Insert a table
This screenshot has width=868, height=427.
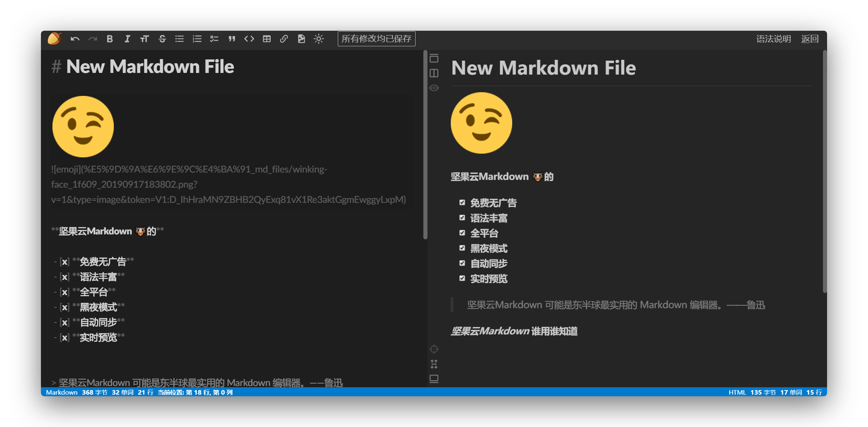click(267, 39)
